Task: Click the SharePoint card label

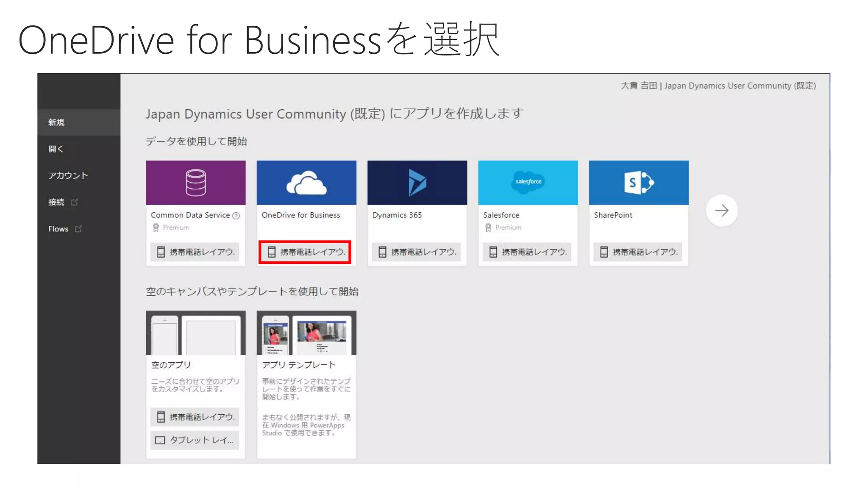Action: (x=613, y=215)
